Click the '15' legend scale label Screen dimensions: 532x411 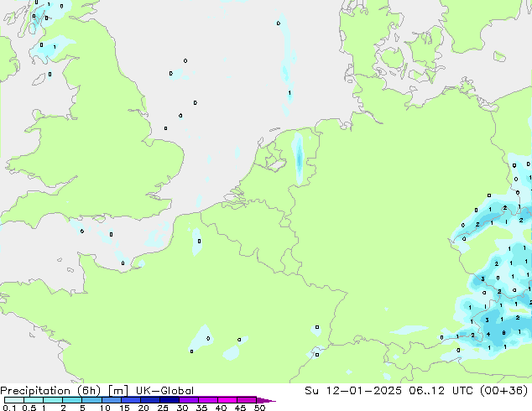(x=124, y=408)
